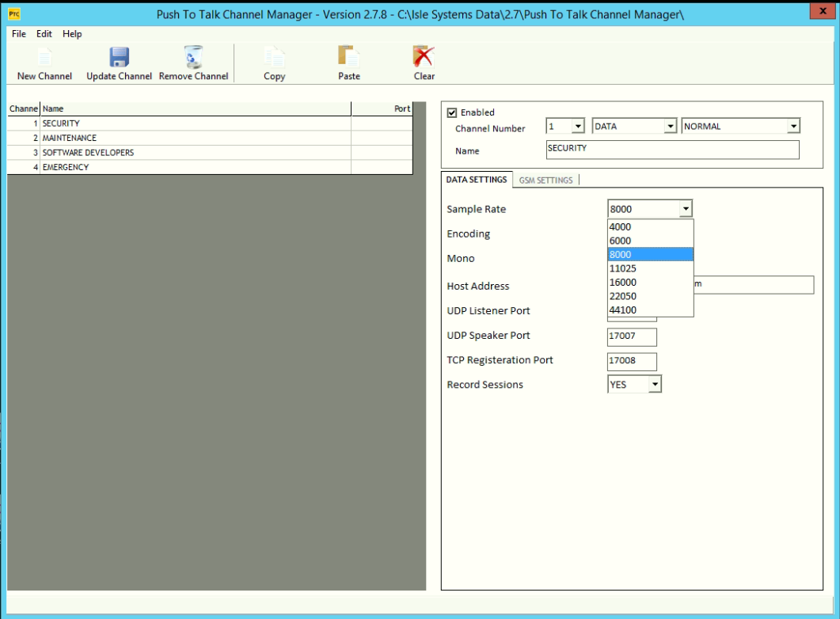
Task: Select the SECURITY channel row
Action: 210,123
